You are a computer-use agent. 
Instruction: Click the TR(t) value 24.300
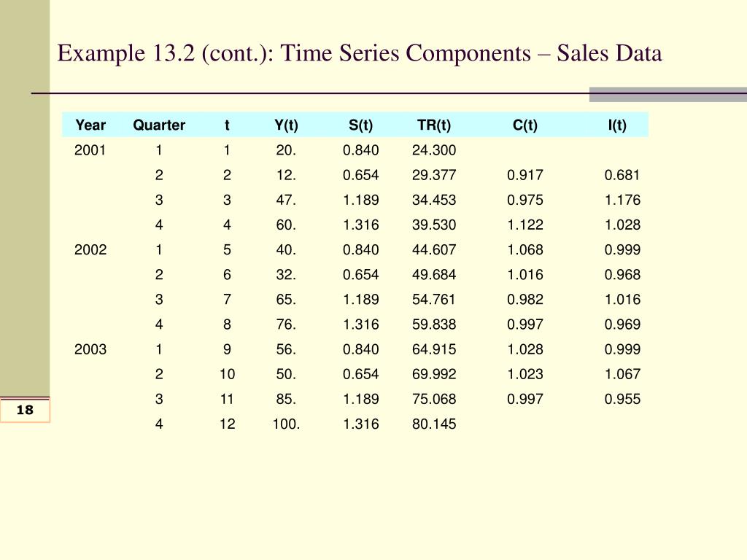(x=434, y=150)
